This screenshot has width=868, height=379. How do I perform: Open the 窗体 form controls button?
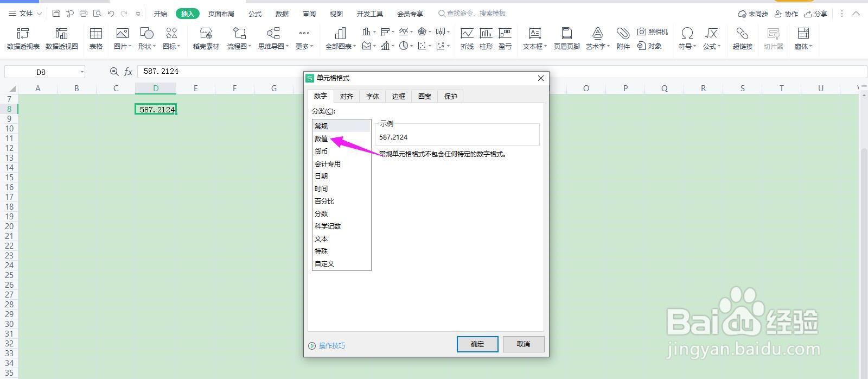pos(803,39)
